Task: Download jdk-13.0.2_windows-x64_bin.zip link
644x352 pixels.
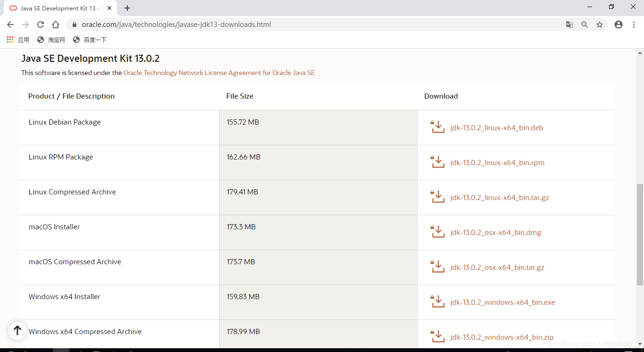Action: 502,337
